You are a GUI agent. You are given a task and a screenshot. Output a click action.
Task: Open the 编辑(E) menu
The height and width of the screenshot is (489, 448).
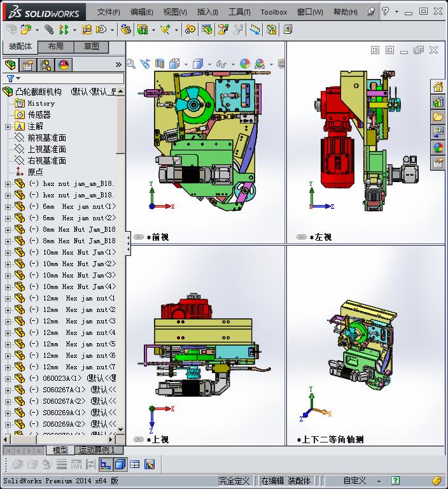point(141,12)
